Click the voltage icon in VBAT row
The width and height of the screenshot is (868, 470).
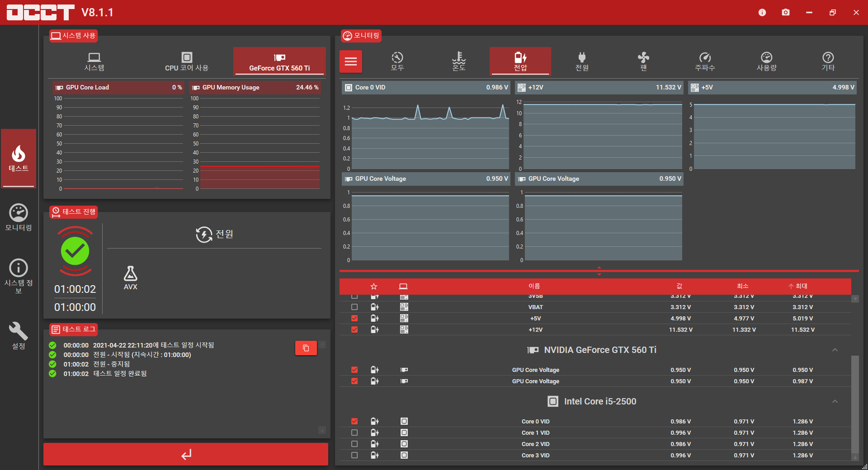tap(374, 307)
